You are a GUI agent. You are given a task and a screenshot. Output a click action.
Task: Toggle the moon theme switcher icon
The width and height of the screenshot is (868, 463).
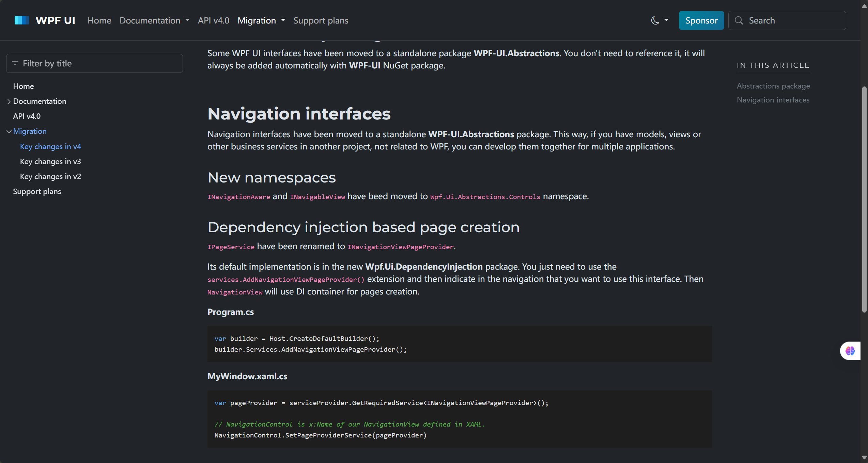point(655,20)
